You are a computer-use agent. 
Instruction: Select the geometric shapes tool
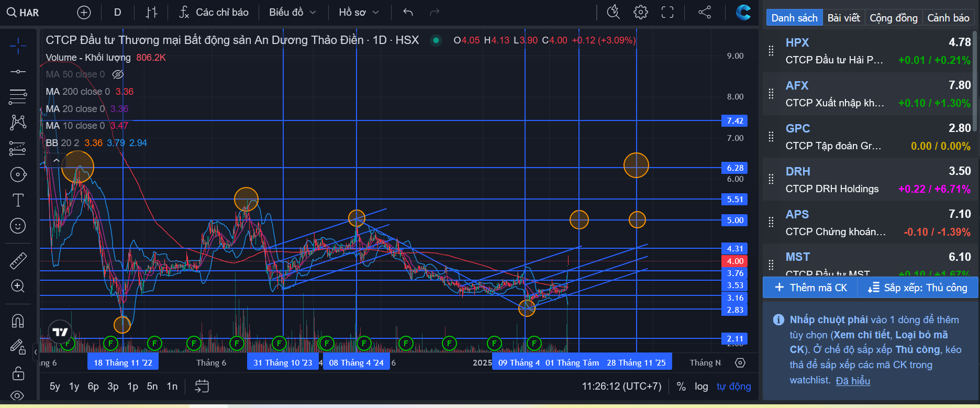click(x=18, y=174)
